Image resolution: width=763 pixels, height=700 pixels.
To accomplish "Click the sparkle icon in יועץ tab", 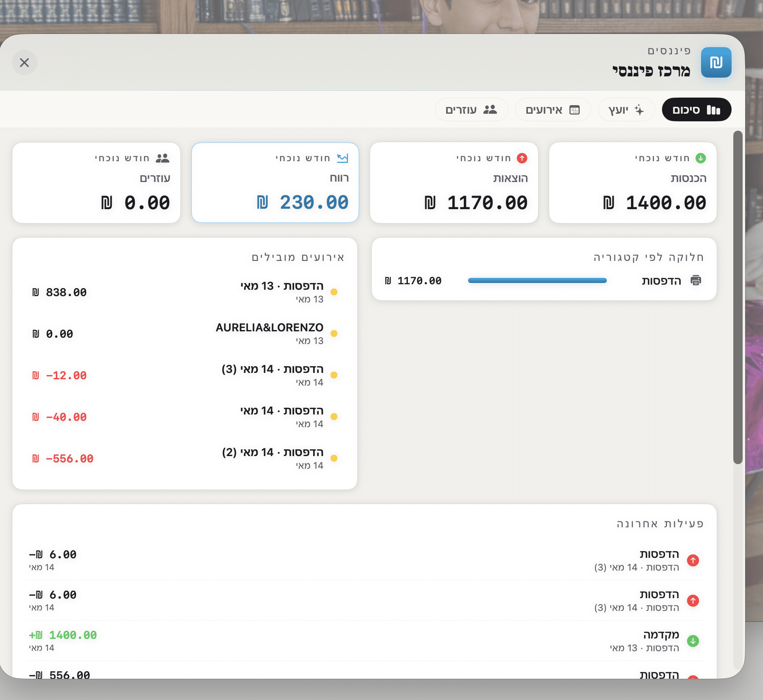I will click(x=639, y=110).
